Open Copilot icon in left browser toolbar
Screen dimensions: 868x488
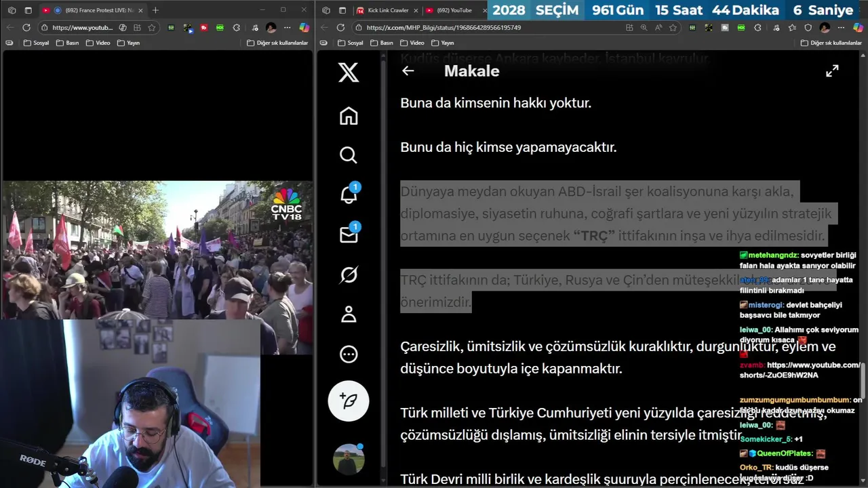(304, 28)
